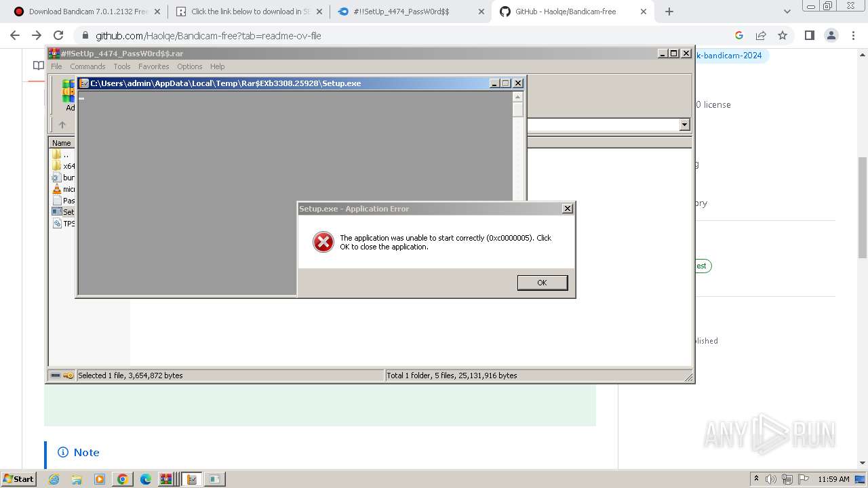The height and width of the screenshot is (488, 868).
Task: Select the Pas text file entry in list
Action: click(x=63, y=201)
